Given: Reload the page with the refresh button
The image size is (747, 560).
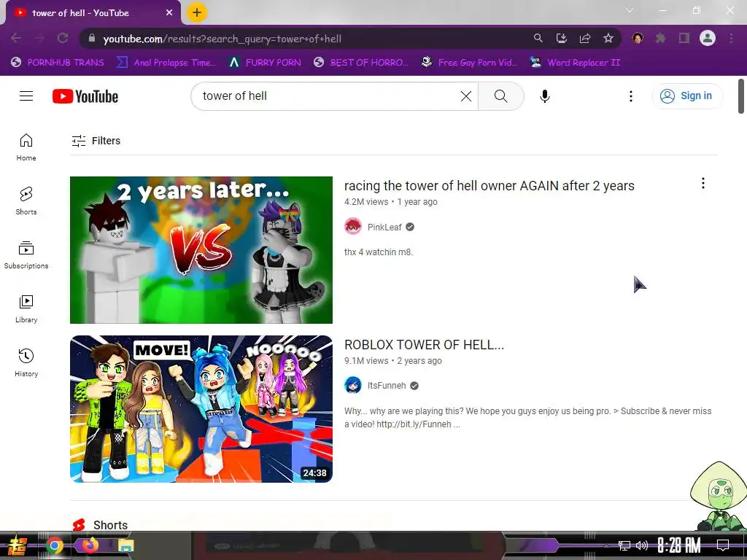Looking at the screenshot, I should tap(63, 38).
